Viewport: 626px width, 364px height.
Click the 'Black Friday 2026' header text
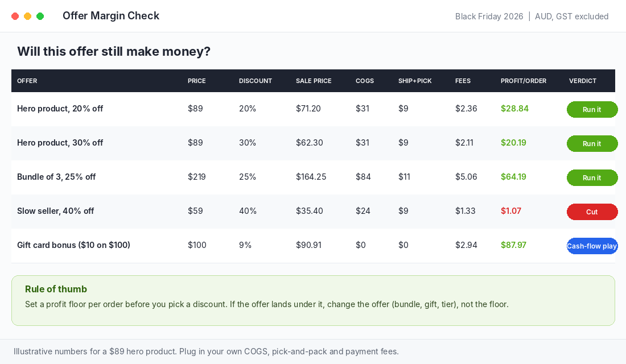489,16
